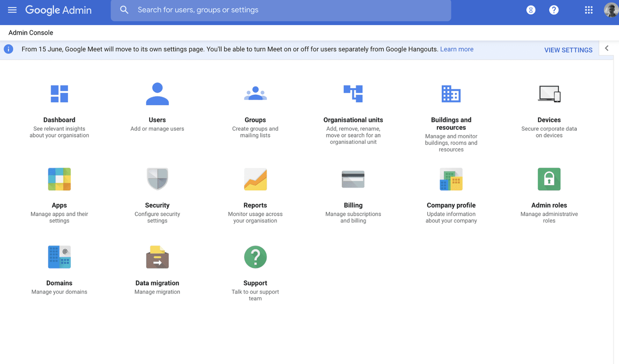The width and height of the screenshot is (619, 364).
Task: Open the Buildings and resources icon
Action: pos(451,94)
